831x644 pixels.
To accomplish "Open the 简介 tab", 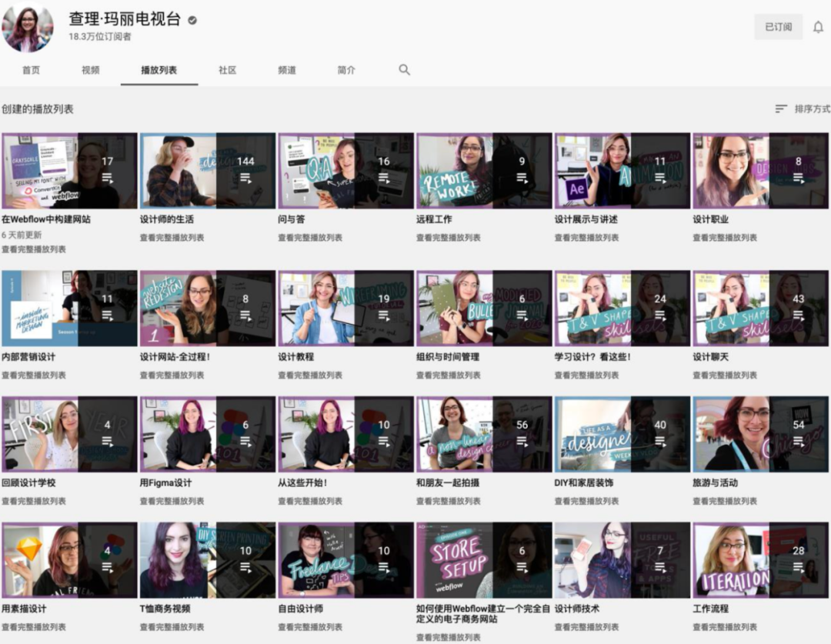I will click(x=346, y=70).
